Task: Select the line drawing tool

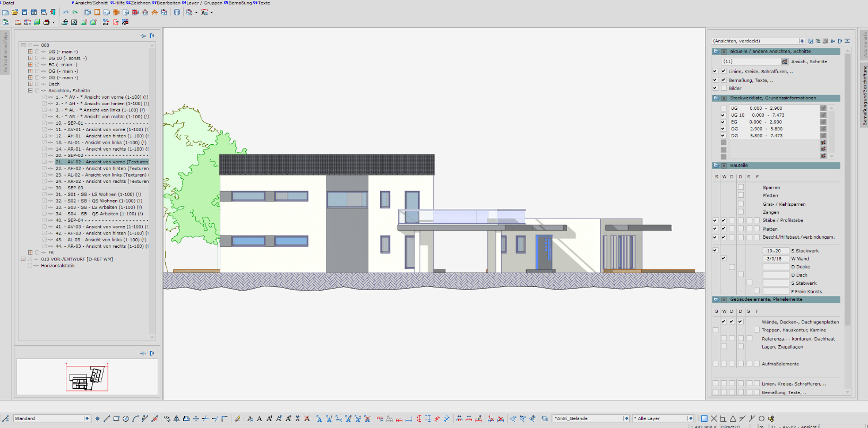Action: coord(107,418)
